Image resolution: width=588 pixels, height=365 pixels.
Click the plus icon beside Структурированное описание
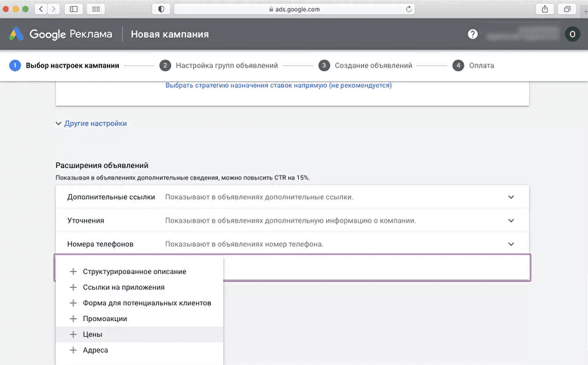[x=73, y=271]
